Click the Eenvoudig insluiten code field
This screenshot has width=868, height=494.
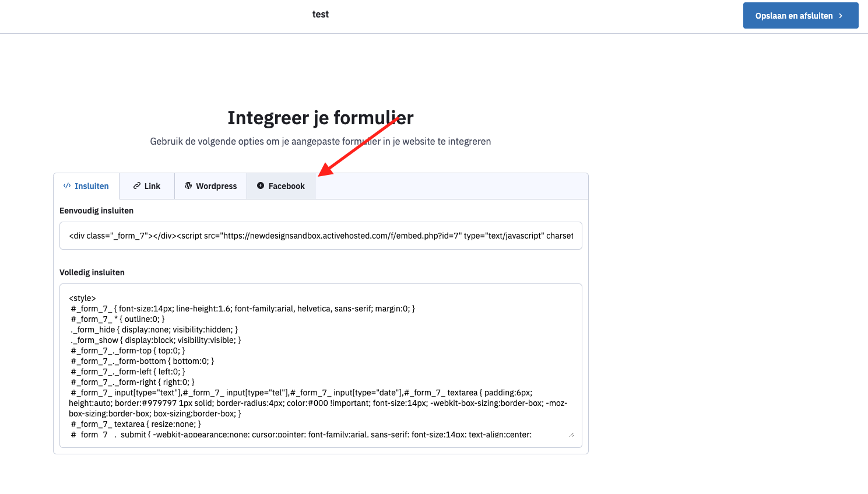click(x=321, y=236)
